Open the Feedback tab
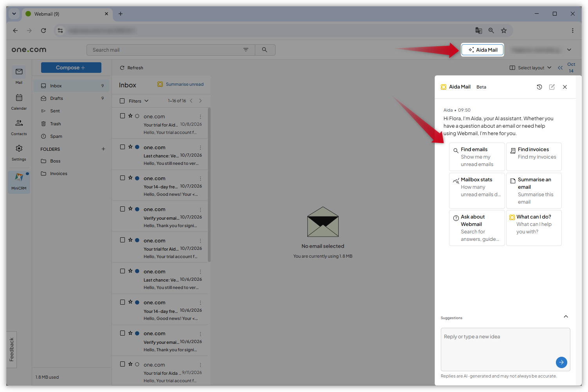 [12, 349]
